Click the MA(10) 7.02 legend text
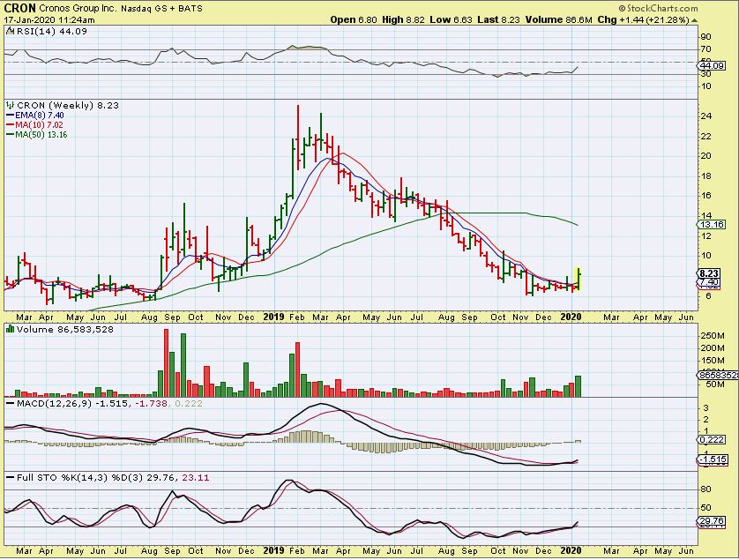 pos(39,125)
